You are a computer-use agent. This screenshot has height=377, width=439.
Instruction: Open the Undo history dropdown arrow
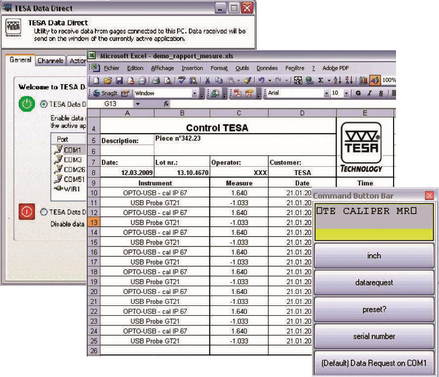pyautogui.click(x=269, y=80)
